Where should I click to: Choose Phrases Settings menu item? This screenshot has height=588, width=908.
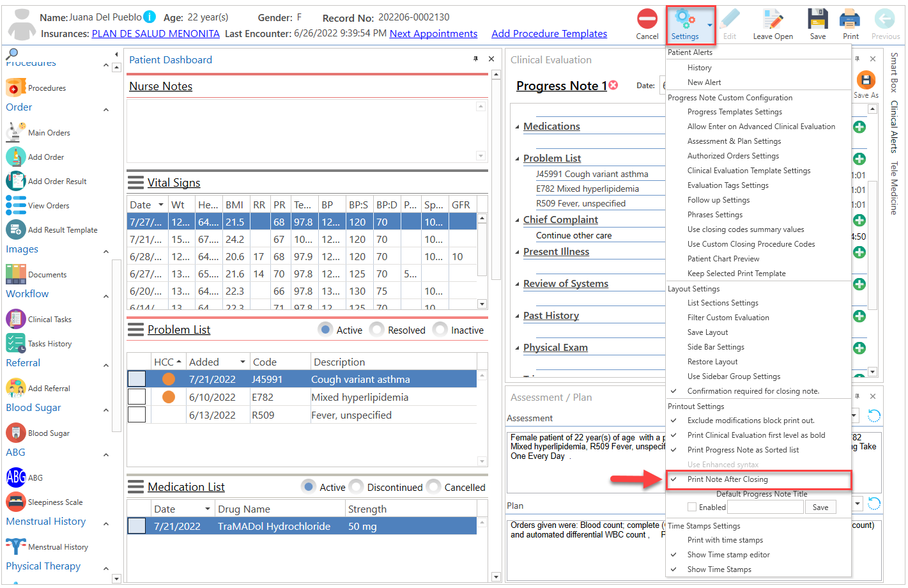tap(714, 215)
